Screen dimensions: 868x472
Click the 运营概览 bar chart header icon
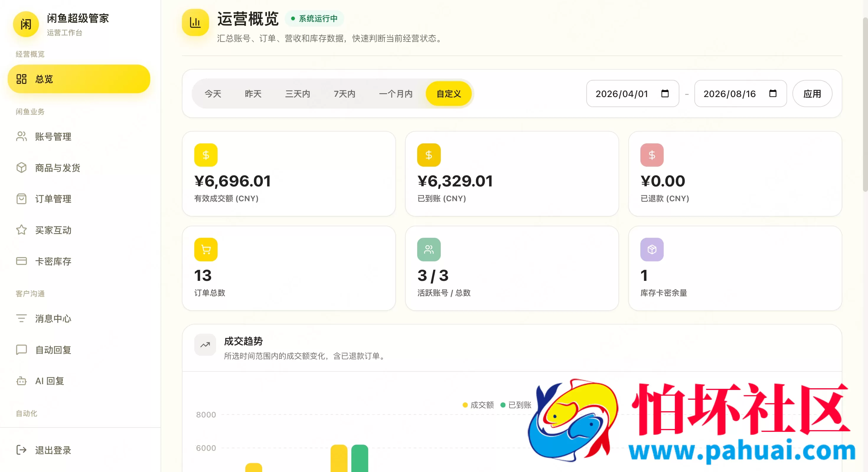pos(195,22)
